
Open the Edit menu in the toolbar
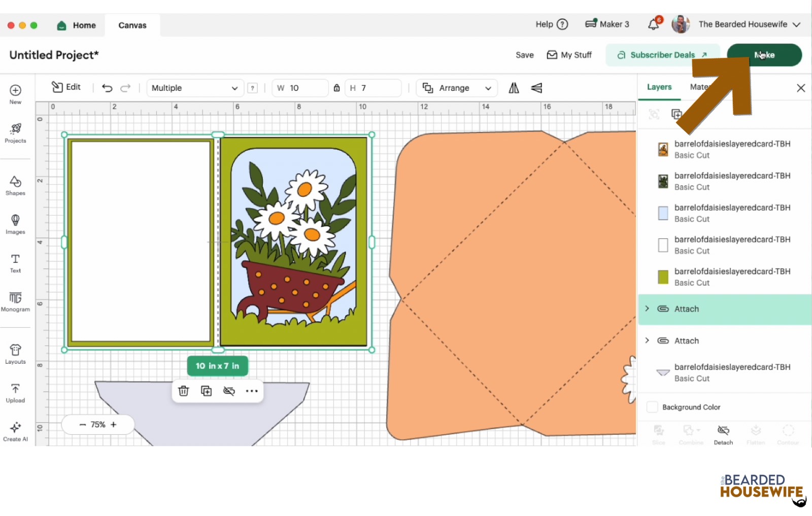pyautogui.click(x=66, y=87)
